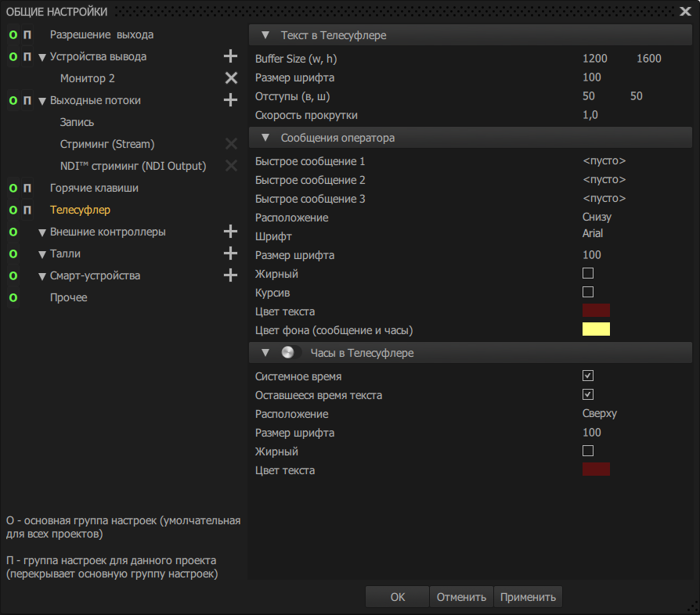The image size is (700, 615).
Task: Click green О icon beside Горячие клавиши
Action: (x=13, y=189)
